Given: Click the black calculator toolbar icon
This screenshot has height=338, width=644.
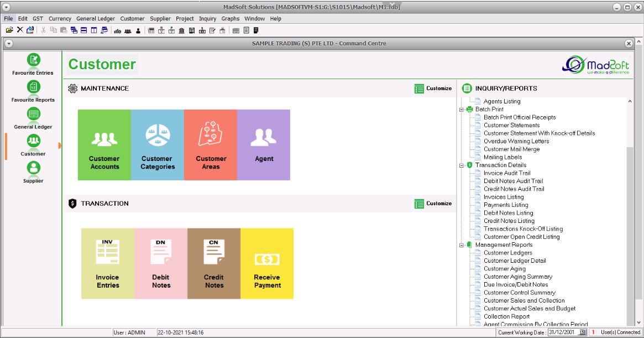Looking at the screenshot, I should point(256,30).
